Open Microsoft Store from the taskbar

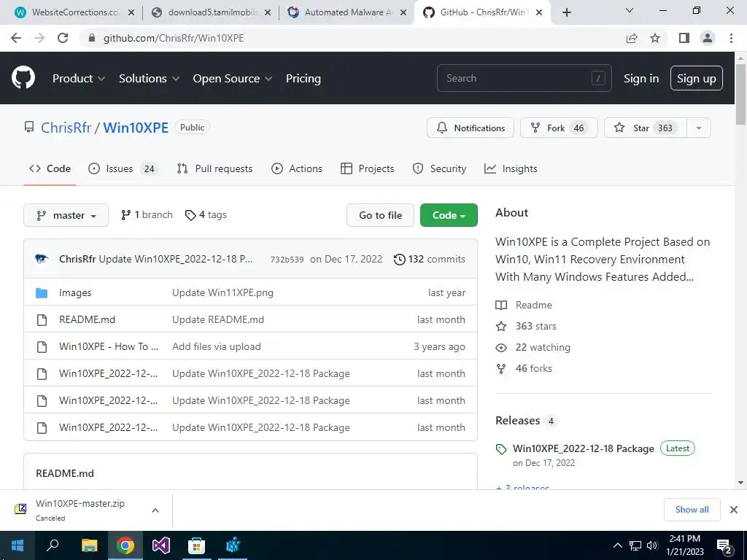click(196, 545)
